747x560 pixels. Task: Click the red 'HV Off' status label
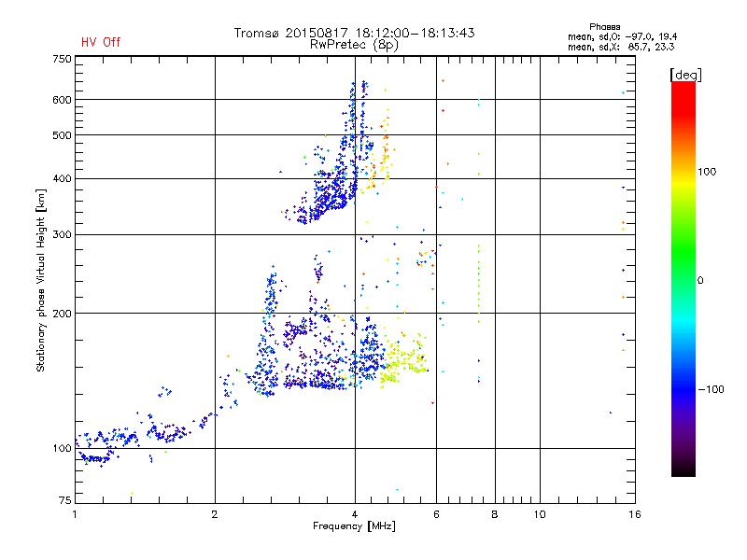coord(101,42)
